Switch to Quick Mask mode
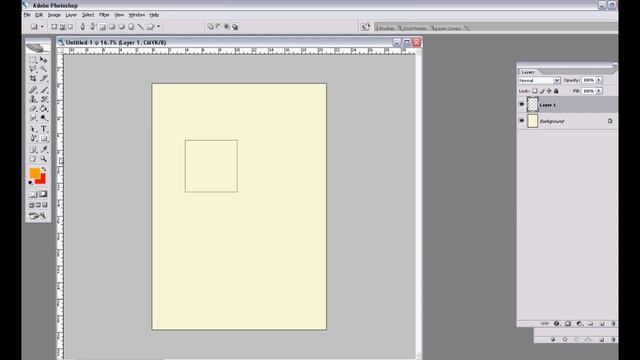Viewport: 640px width, 360px height. click(43, 194)
